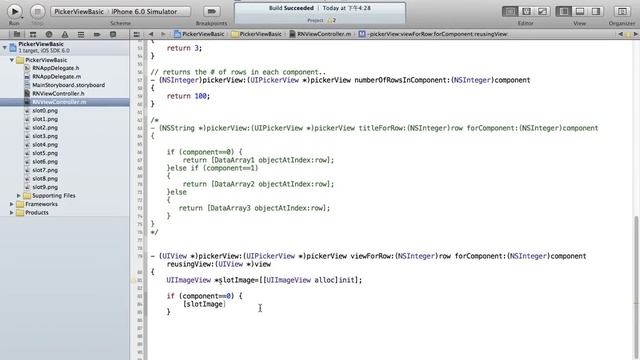This screenshot has width=640, height=360.
Task: Collapse the PickerViewBasic project root
Action: click(4, 47)
